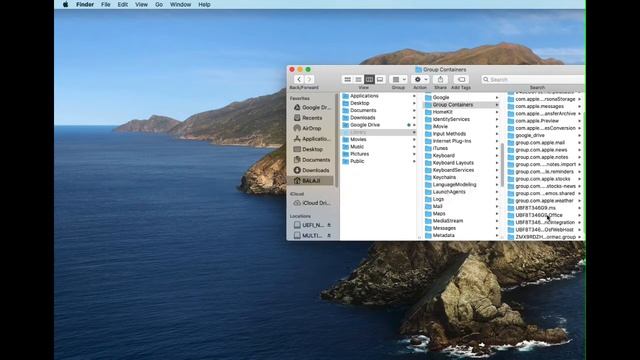
Task: Click the Forward navigation arrow
Action: pos(309,80)
